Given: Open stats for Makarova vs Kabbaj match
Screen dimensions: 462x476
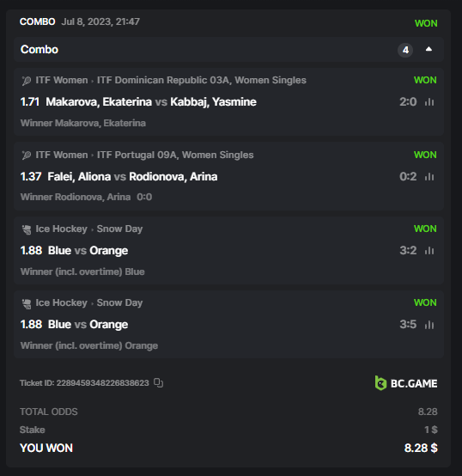Looking at the screenshot, I should coord(429,102).
